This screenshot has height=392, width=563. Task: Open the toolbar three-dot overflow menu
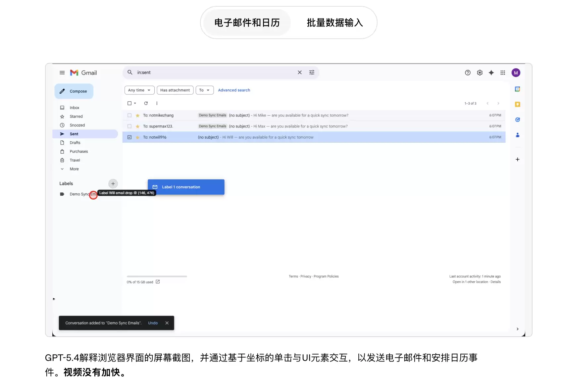[157, 103]
